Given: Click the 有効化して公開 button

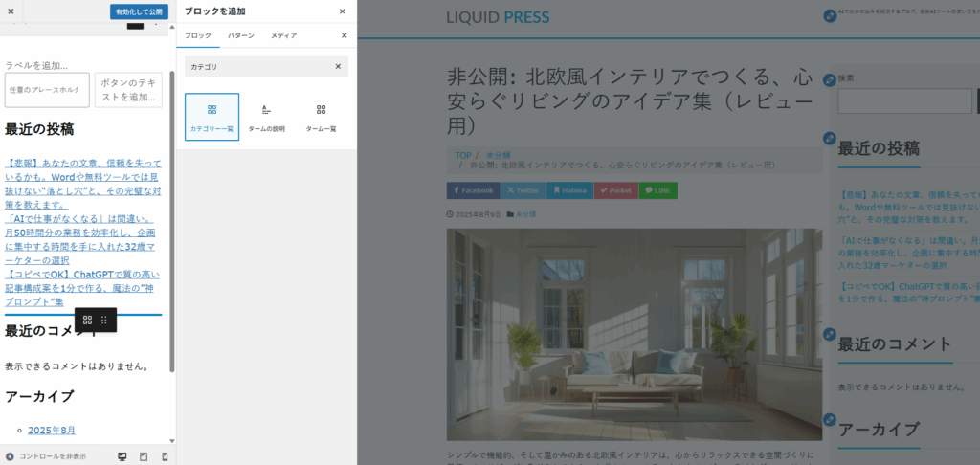Looking at the screenshot, I should tap(139, 11).
